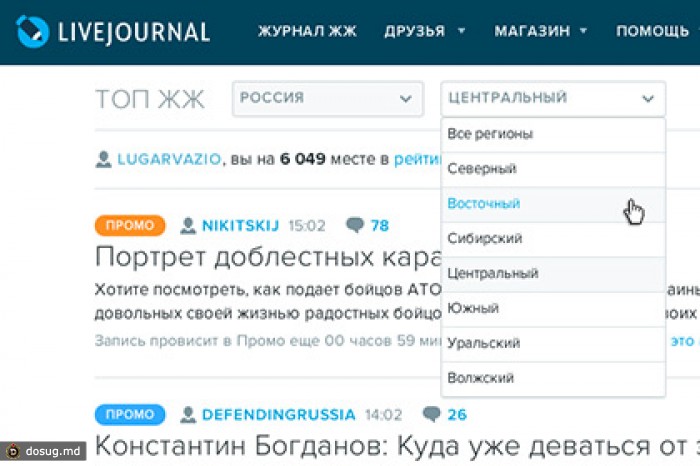This screenshot has width=700, height=466.
Task: Select Южный region option
Action: pos(553,308)
